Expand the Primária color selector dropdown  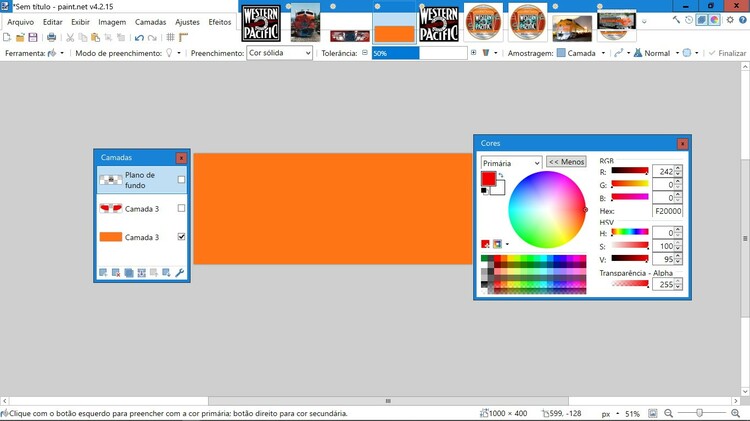510,162
